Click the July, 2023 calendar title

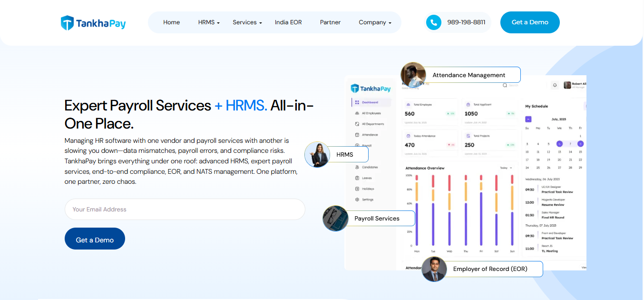(559, 120)
